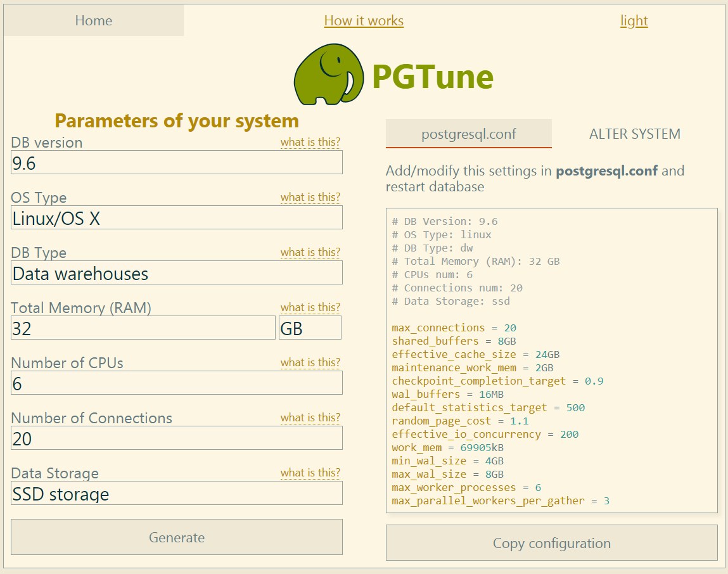The image size is (728, 574).
Task: Click the '# DB Version: 9.6' comment line
Action: coord(444,222)
